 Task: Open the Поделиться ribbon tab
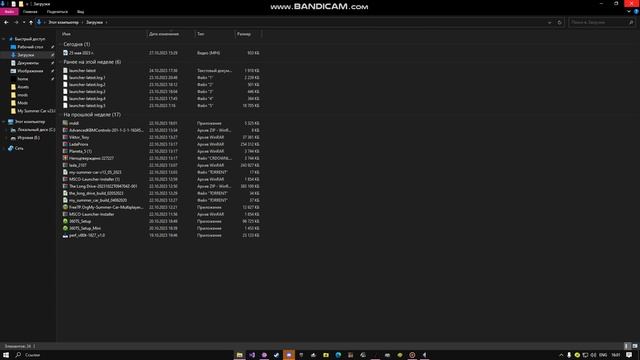(57, 12)
